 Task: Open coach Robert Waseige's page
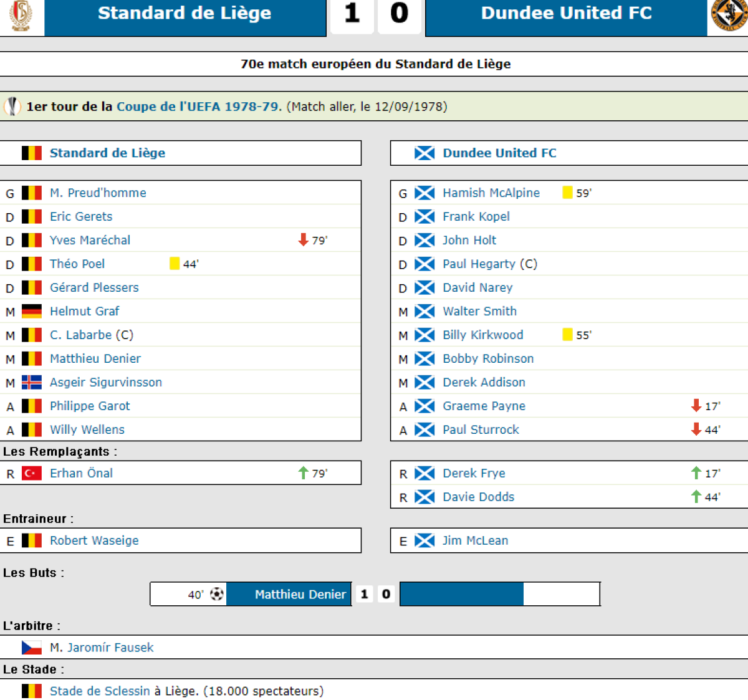click(x=94, y=540)
